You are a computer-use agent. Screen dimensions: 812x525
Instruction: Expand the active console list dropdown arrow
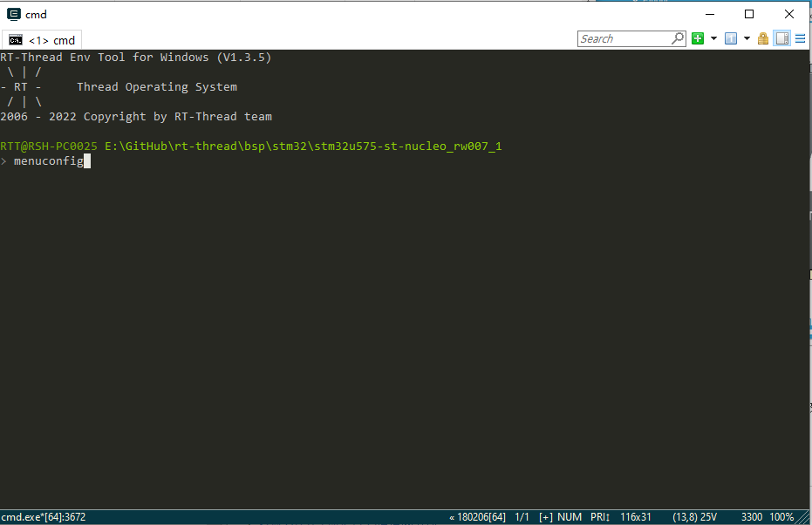tap(747, 38)
